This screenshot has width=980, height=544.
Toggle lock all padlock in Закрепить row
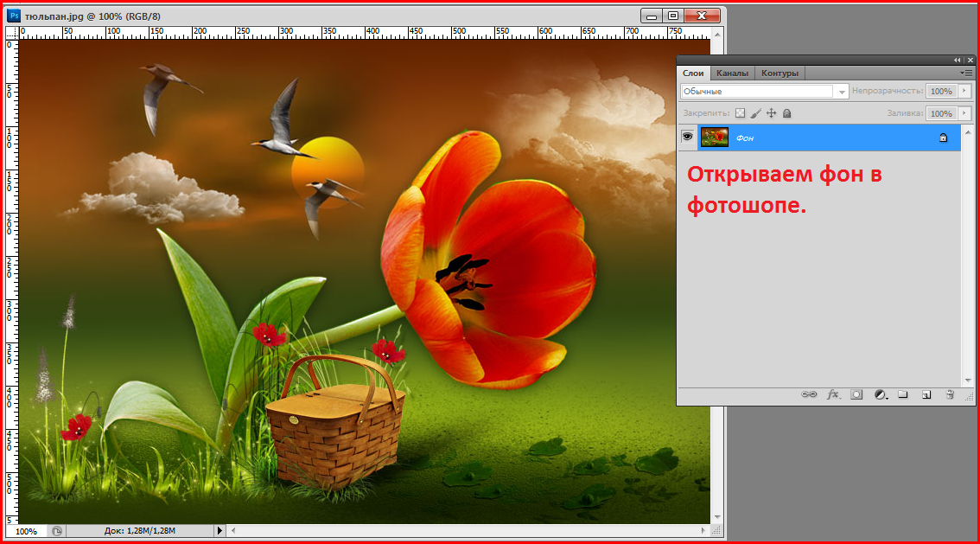787,113
